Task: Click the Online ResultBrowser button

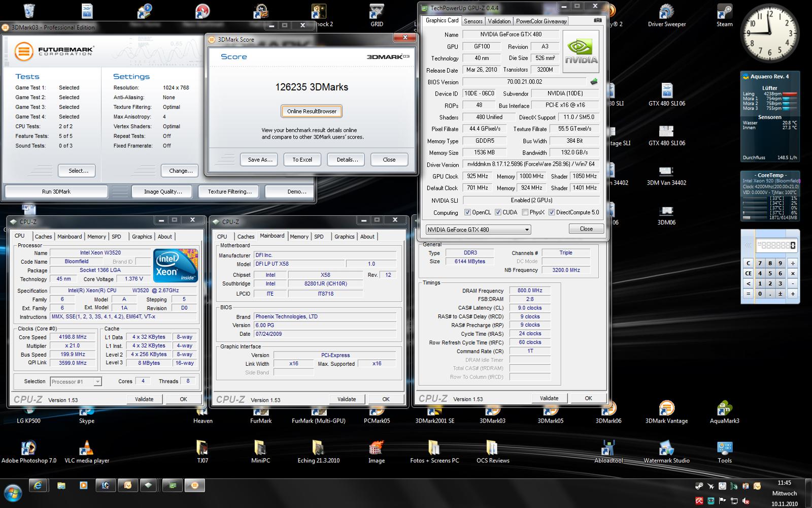Action: 312,111
